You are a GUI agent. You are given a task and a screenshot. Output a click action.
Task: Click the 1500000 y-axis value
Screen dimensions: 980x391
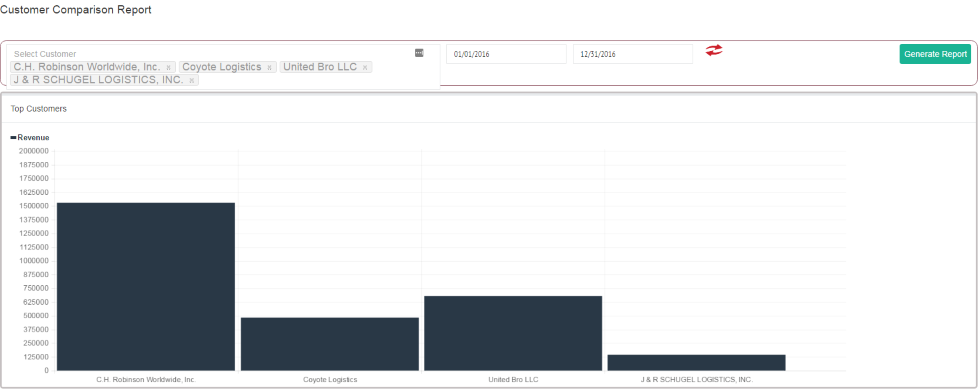point(34,206)
